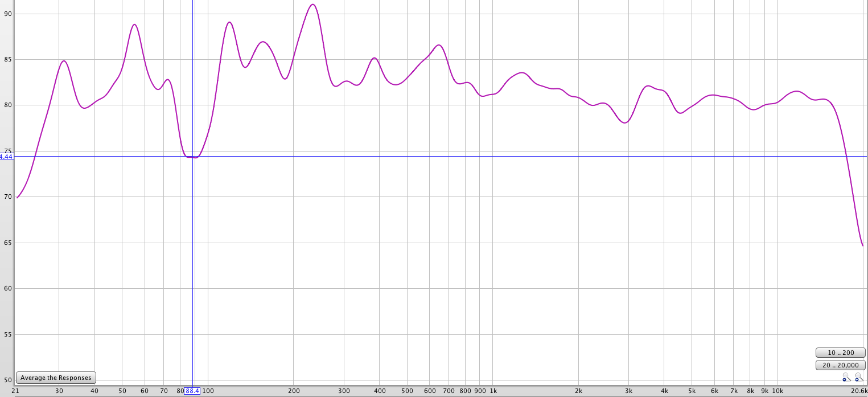Select the 4.44 cursor level readout
The height and width of the screenshot is (397, 868).
pyautogui.click(x=6, y=156)
